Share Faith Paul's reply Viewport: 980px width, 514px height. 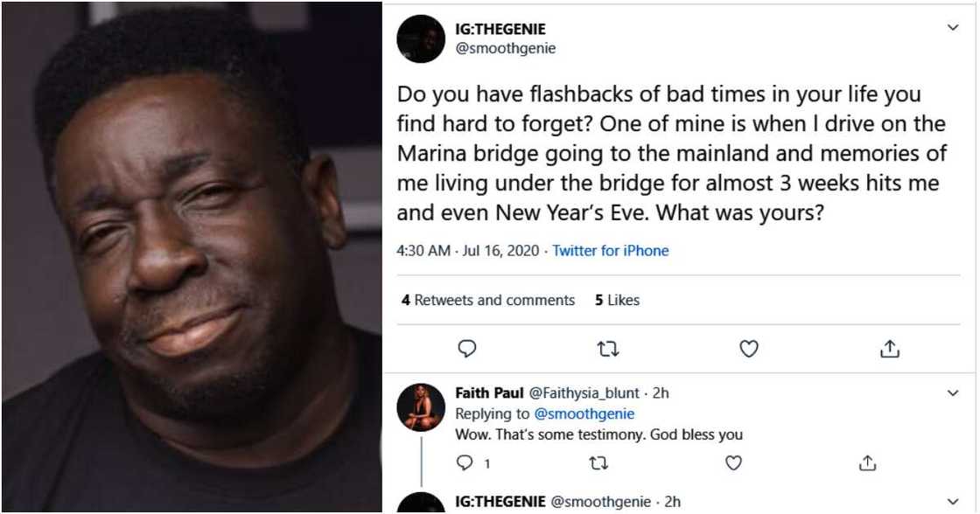(x=867, y=462)
